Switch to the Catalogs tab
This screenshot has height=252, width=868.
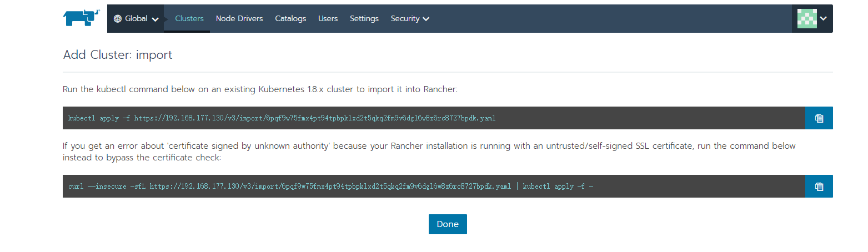coord(290,18)
